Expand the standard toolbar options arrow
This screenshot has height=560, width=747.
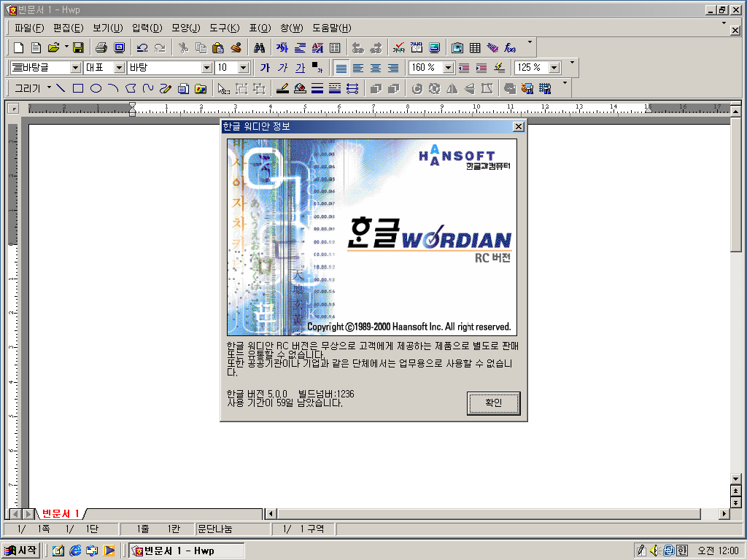[x=530, y=42]
